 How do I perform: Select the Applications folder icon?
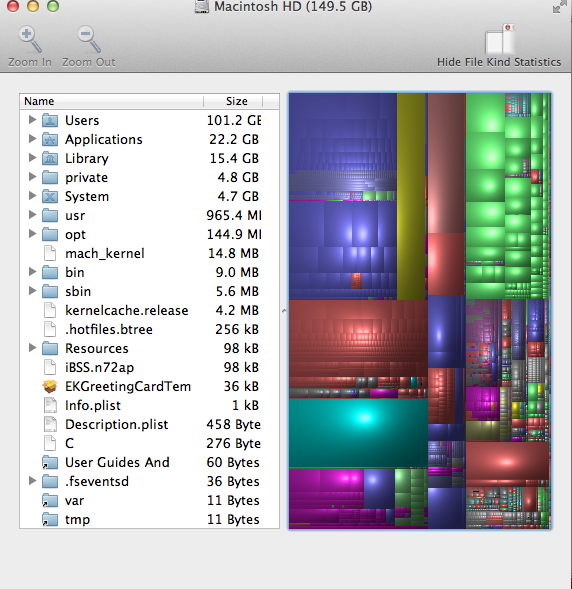pos(50,139)
